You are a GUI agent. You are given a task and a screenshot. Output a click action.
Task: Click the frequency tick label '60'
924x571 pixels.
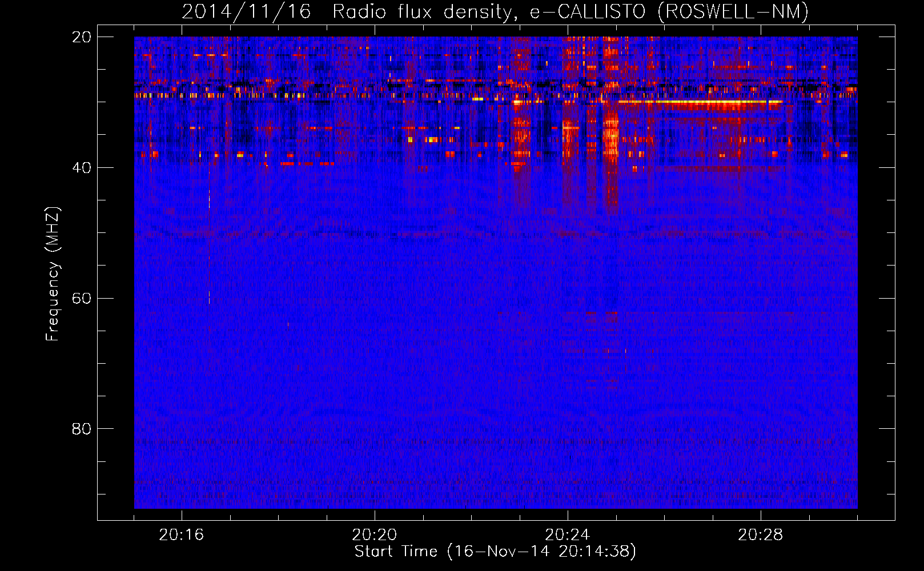tap(82, 298)
